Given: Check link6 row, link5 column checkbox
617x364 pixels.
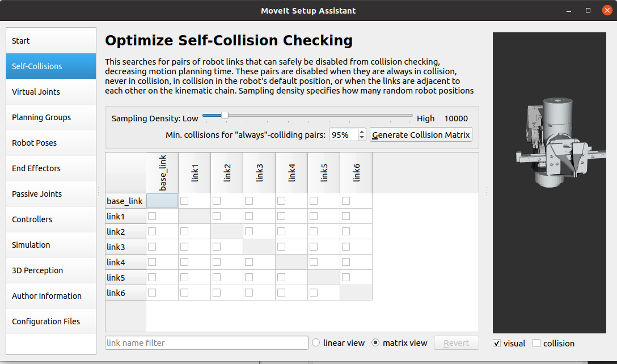Looking at the screenshot, I should pos(314,293).
